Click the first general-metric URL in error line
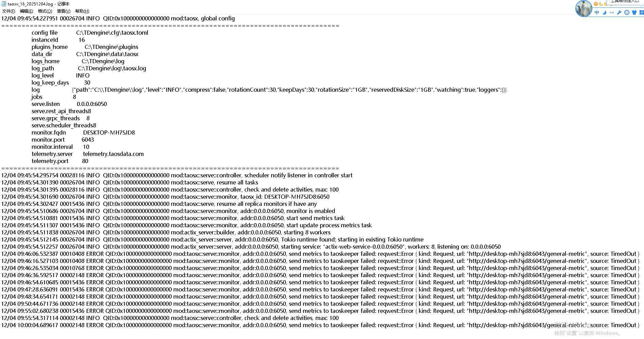The image size is (644, 339). point(527,254)
